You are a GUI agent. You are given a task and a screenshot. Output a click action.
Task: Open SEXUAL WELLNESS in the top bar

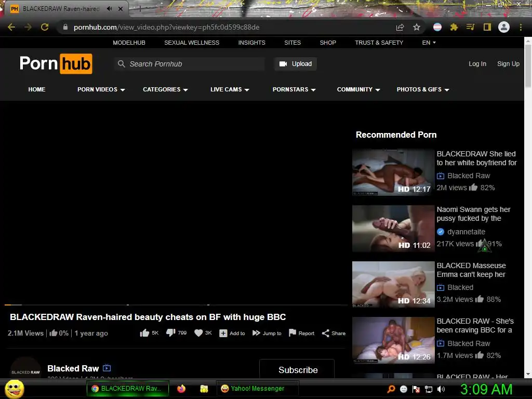pos(192,43)
